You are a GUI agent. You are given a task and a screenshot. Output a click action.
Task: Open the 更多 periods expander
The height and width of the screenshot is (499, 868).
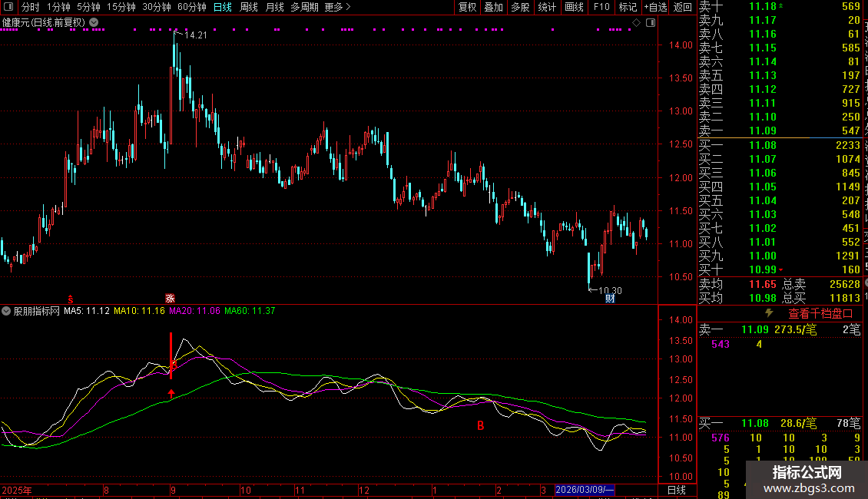(x=337, y=7)
